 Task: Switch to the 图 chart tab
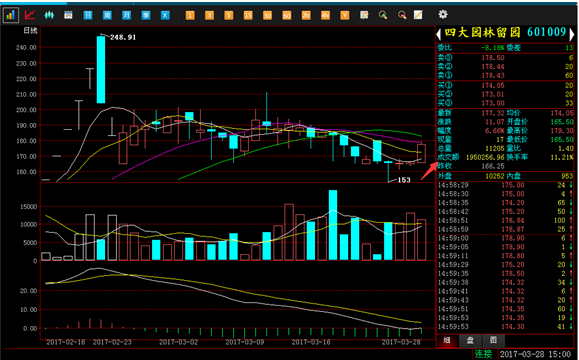tap(493, 340)
